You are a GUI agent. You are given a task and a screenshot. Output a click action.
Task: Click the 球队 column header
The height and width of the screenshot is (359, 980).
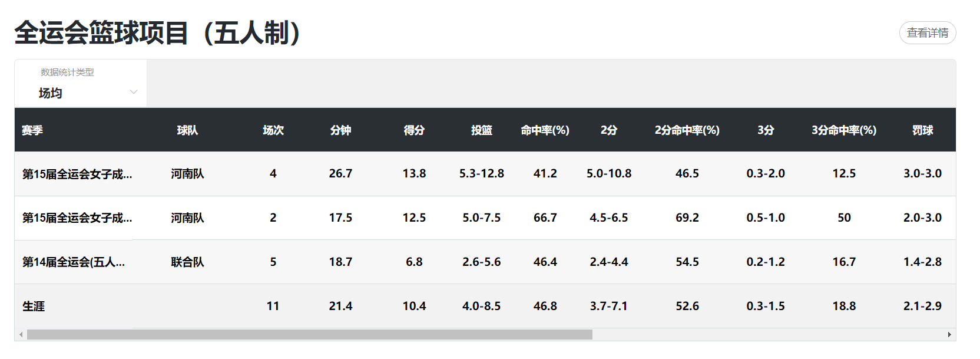coord(187,130)
